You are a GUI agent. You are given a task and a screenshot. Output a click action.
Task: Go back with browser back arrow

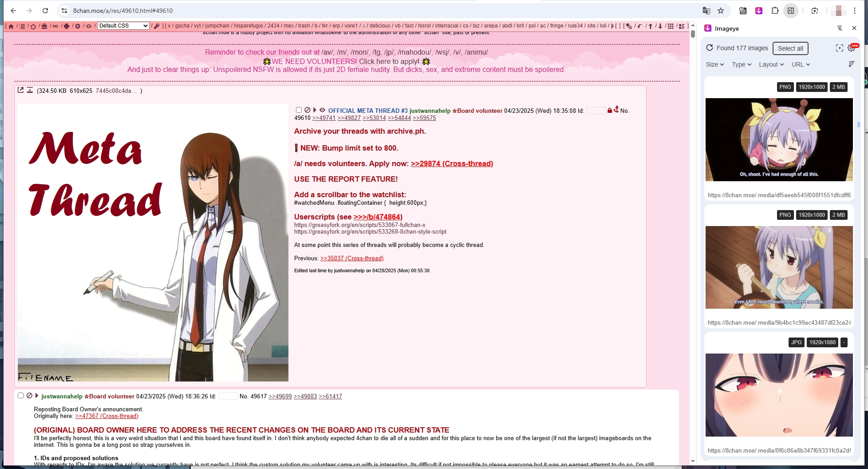(x=13, y=11)
